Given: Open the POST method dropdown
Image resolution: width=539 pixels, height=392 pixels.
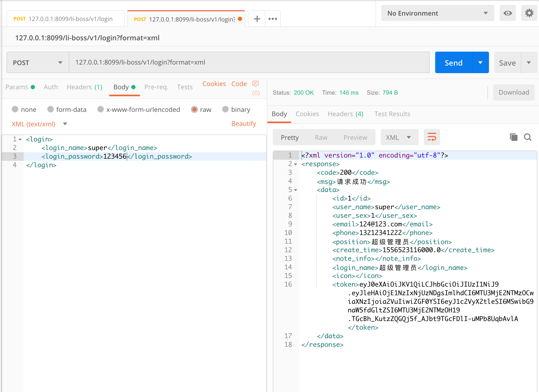Looking at the screenshot, I should (x=38, y=63).
